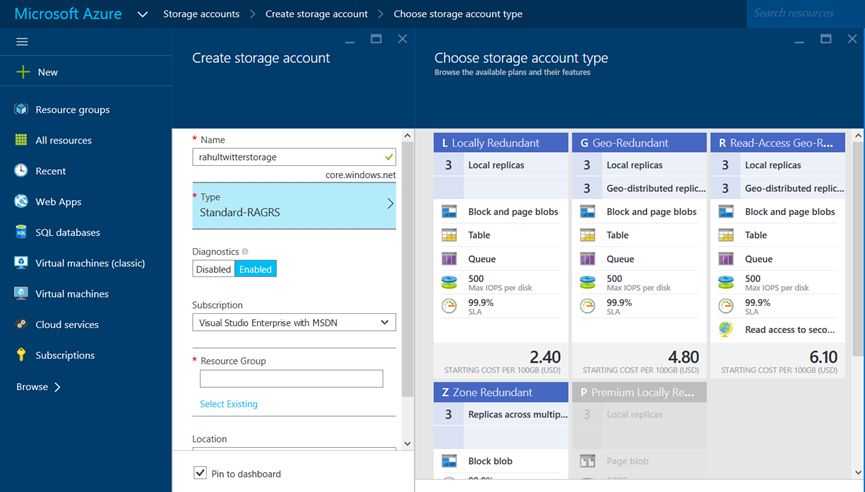Image resolution: width=865 pixels, height=492 pixels.
Task: Open SQL databases in sidebar
Action: point(68,232)
